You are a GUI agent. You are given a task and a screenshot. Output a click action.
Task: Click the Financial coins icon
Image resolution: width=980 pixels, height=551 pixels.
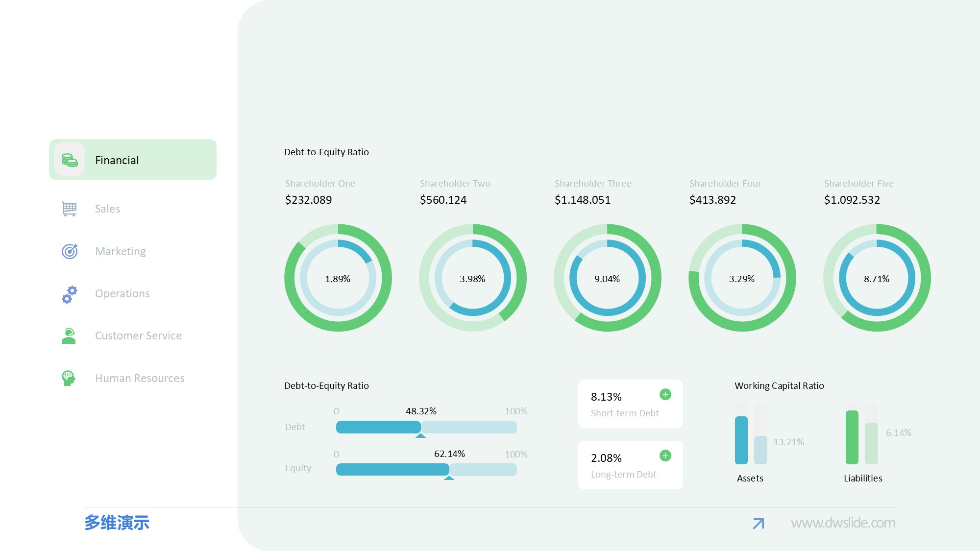(x=70, y=160)
